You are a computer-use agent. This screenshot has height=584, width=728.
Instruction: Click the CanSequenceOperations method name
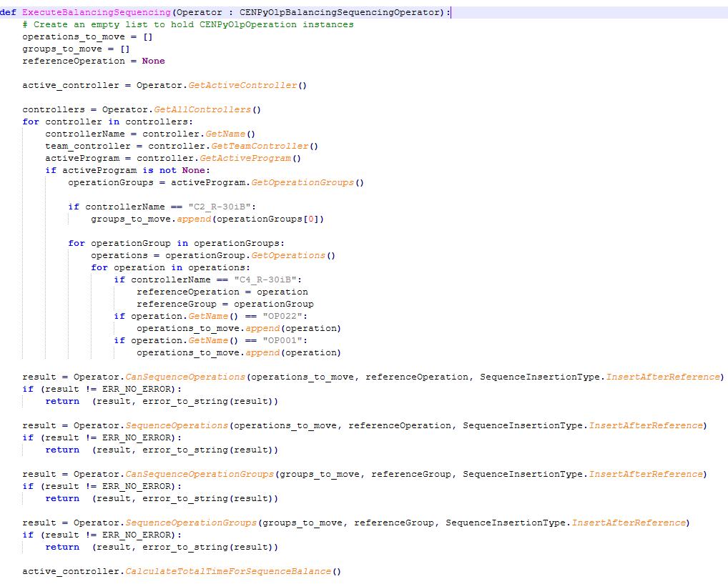[185, 377]
